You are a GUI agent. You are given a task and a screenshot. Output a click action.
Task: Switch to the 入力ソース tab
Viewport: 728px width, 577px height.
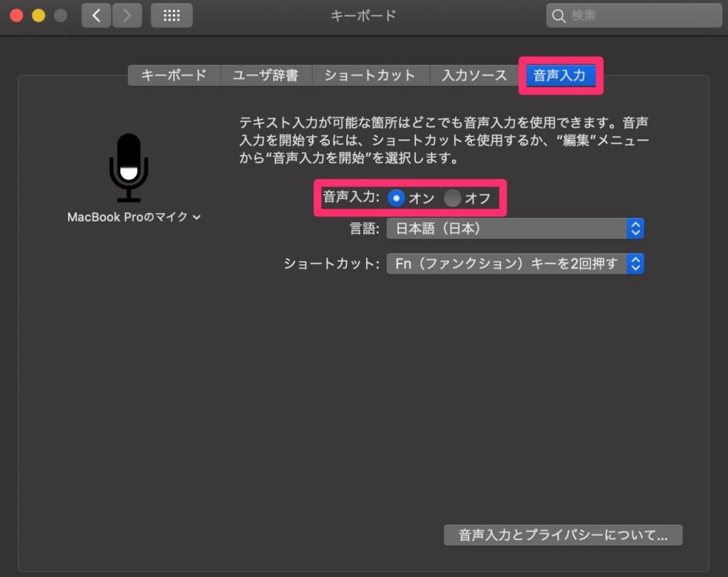[x=474, y=75]
